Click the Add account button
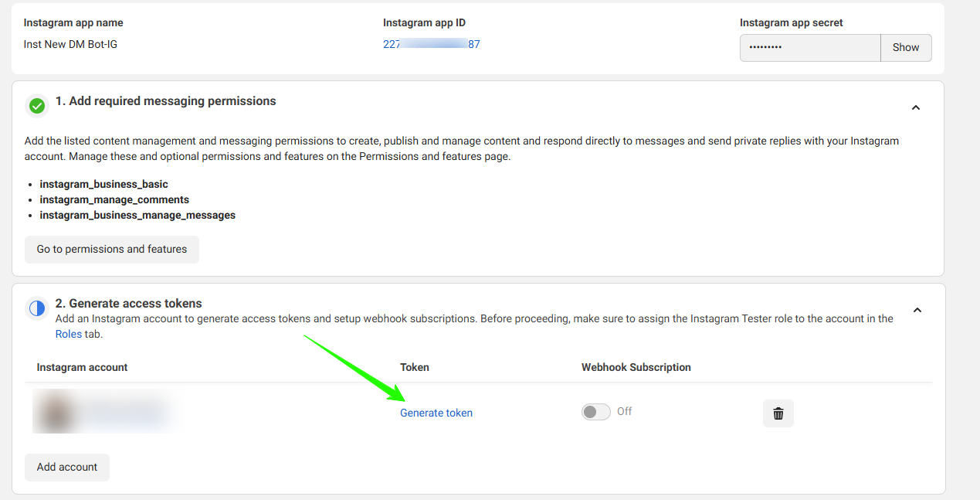The width and height of the screenshot is (980, 500). click(67, 467)
